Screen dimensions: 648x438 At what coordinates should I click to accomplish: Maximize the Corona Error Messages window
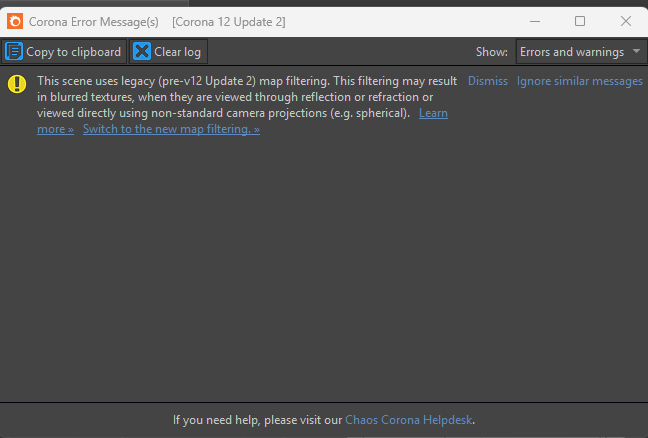click(x=580, y=21)
